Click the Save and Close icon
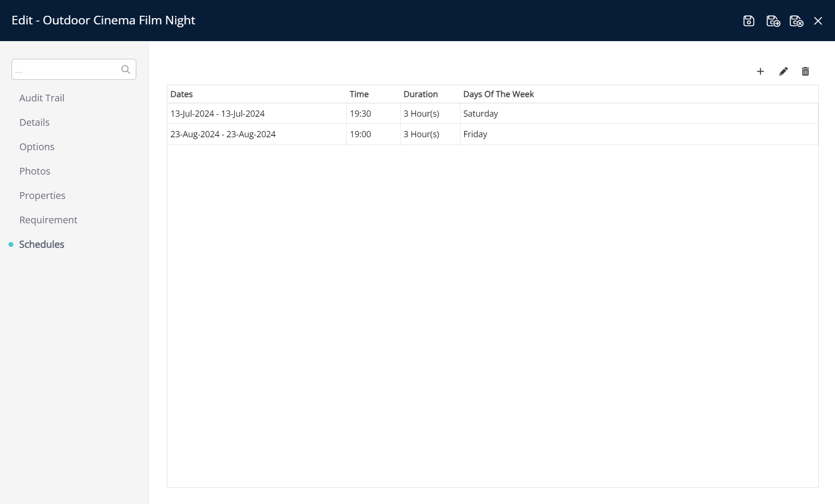This screenshot has height=504, width=835. tap(796, 21)
